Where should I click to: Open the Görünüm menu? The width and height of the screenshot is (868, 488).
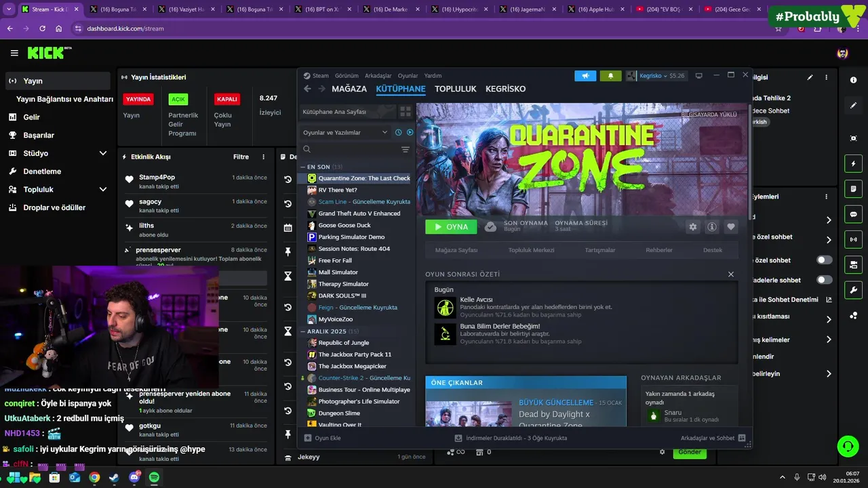coord(347,76)
